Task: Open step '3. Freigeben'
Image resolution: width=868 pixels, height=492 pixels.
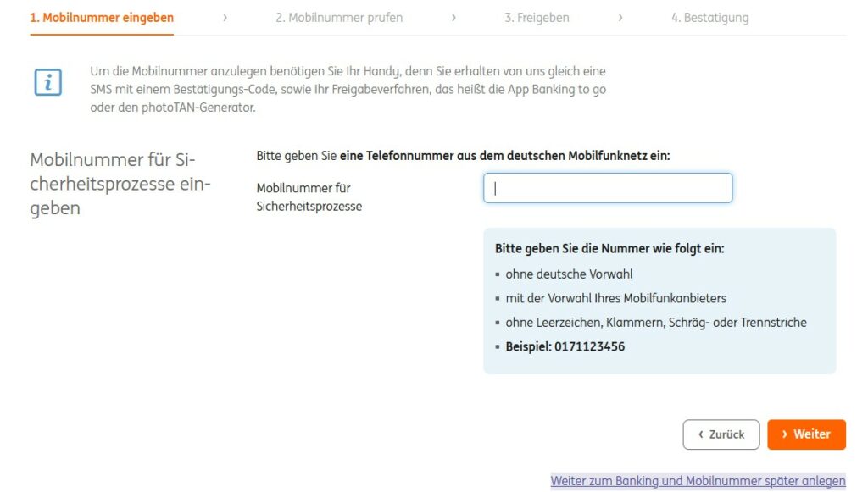Action: click(537, 18)
